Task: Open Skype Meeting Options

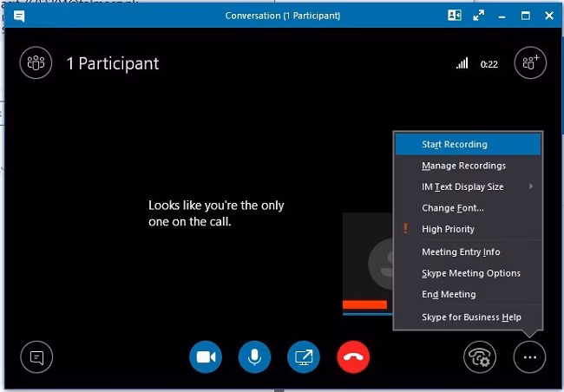Action: coord(468,273)
